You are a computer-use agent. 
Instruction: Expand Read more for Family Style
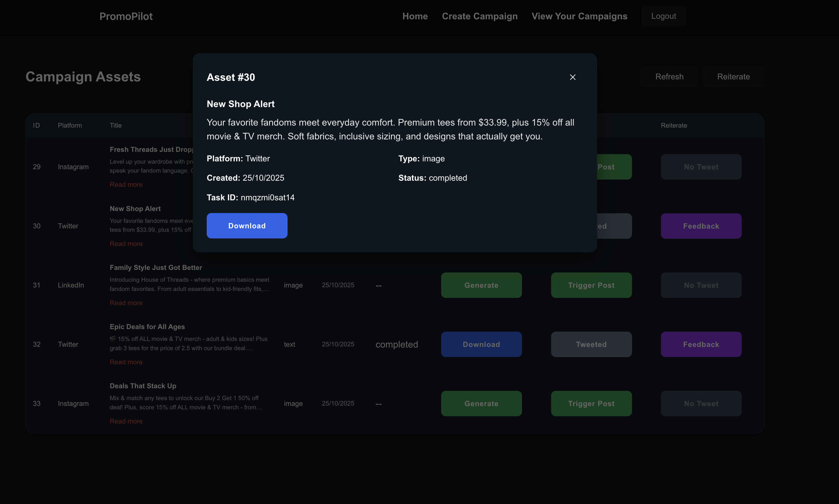click(x=126, y=303)
